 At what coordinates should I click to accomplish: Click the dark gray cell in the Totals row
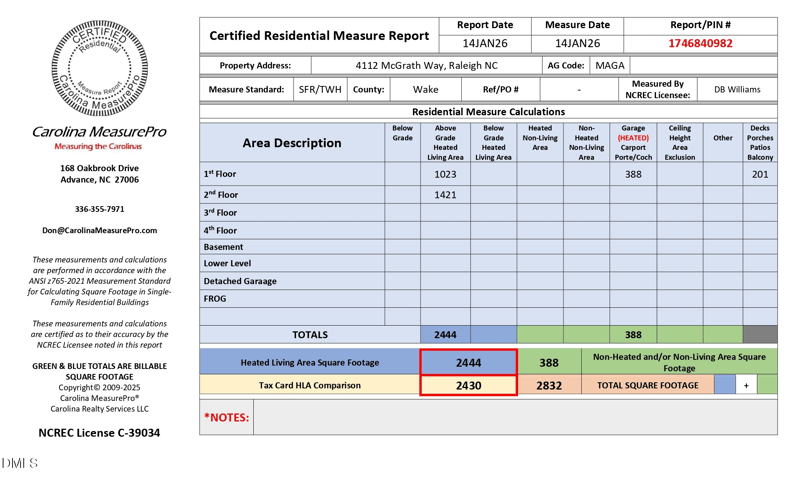pos(760,335)
